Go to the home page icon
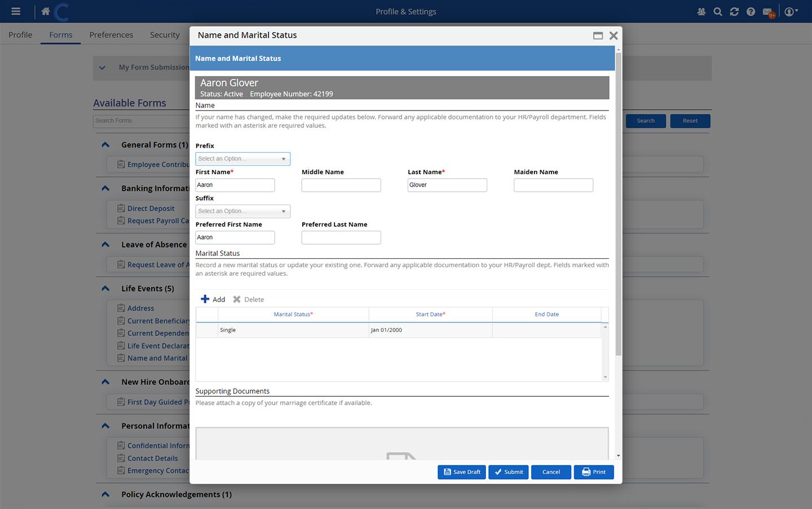Viewport: 812px width, 509px height. [46, 11]
